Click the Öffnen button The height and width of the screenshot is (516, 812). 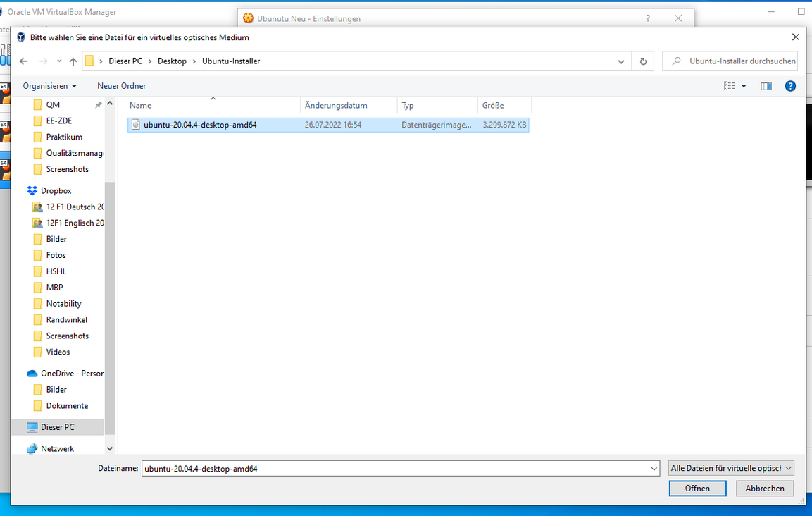[697, 489]
